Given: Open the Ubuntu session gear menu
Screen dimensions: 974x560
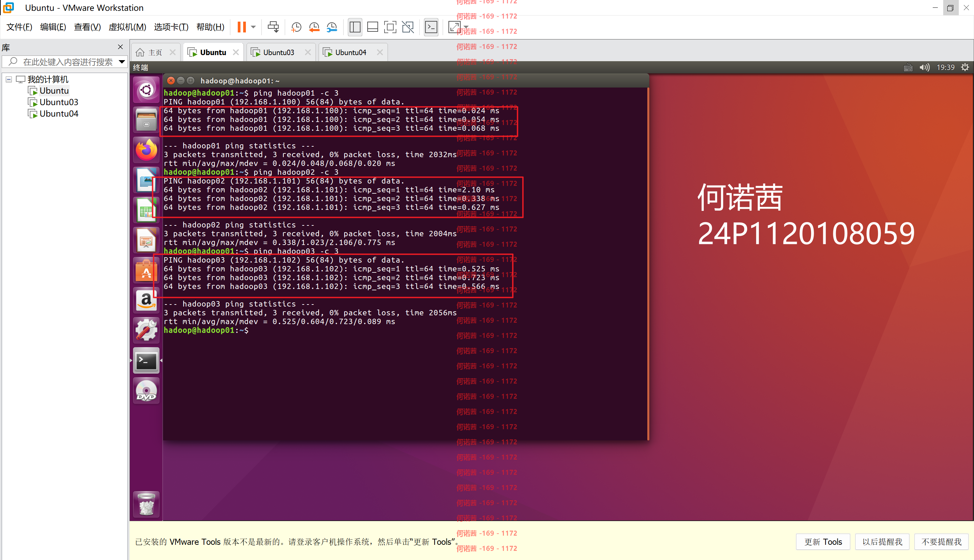Looking at the screenshot, I should click(965, 67).
